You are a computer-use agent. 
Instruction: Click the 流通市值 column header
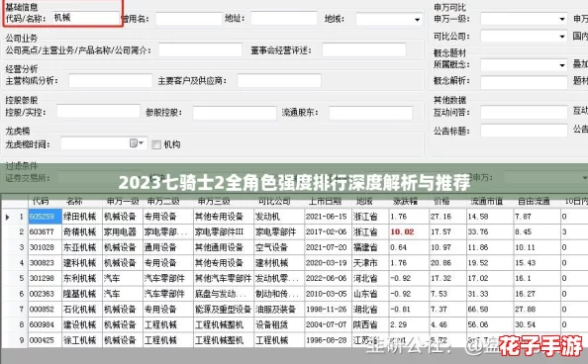(486, 201)
